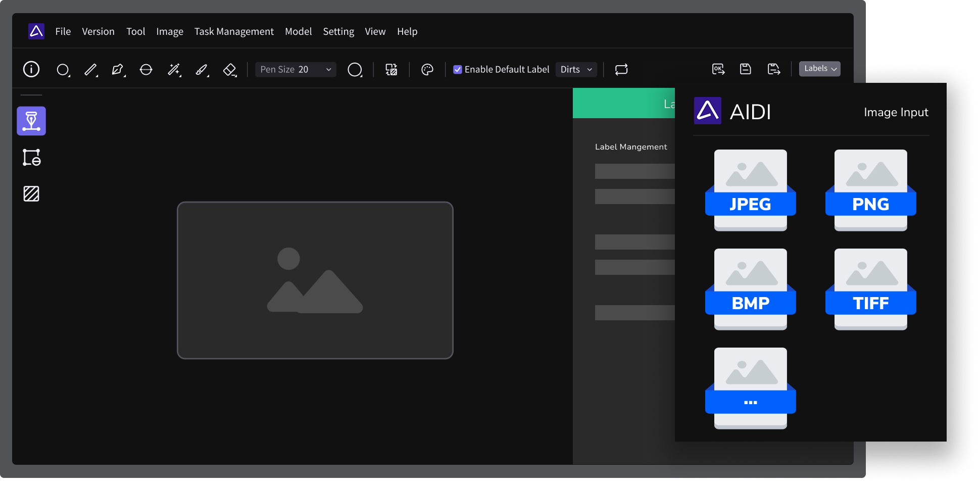Choose the brush tool

pyautogui.click(x=202, y=70)
